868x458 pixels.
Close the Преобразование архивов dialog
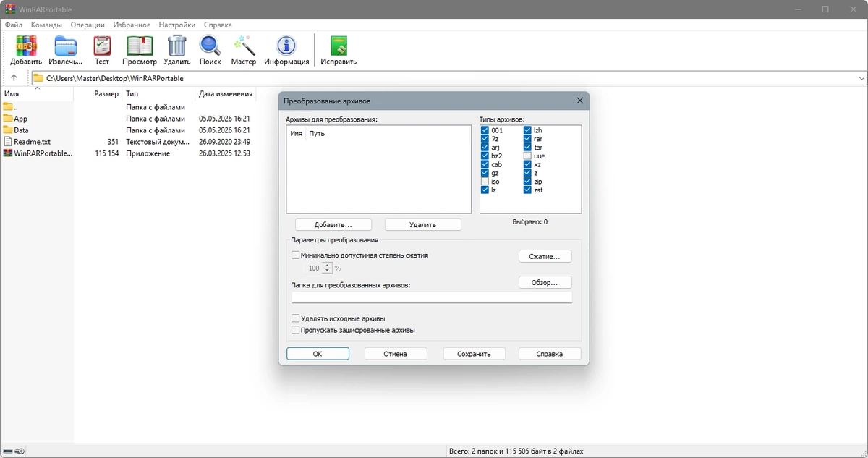click(x=579, y=101)
